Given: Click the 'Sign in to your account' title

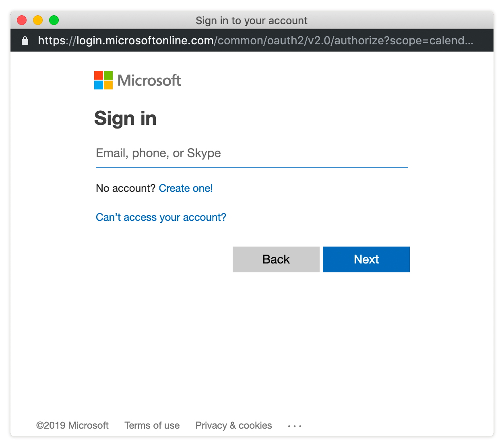Looking at the screenshot, I should coord(252,21).
